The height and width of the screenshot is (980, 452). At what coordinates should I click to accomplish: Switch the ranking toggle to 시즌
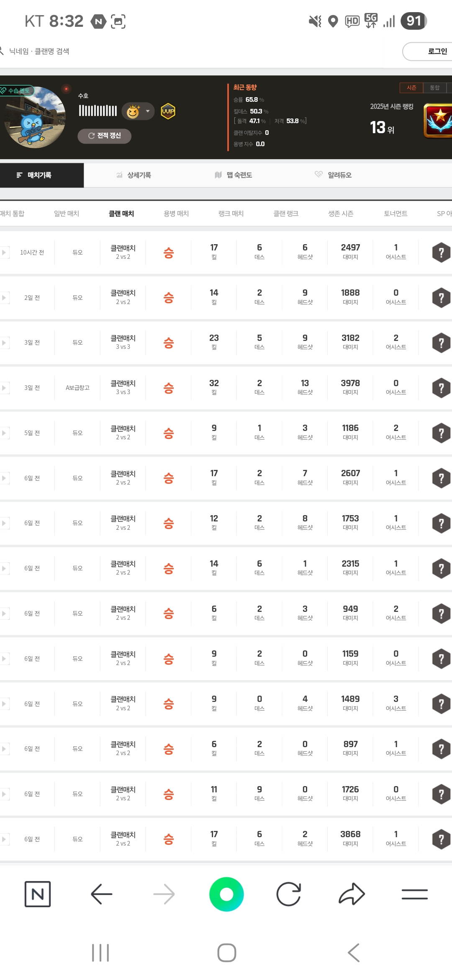click(411, 88)
